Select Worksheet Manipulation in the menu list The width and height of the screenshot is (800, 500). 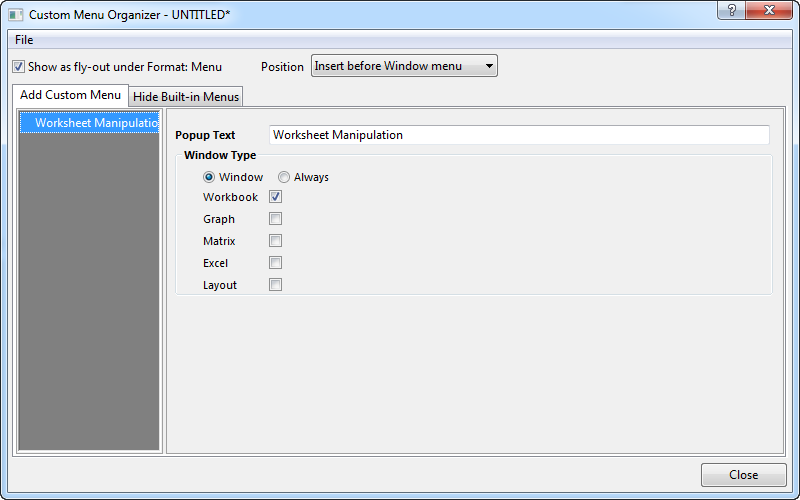(x=94, y=123)
